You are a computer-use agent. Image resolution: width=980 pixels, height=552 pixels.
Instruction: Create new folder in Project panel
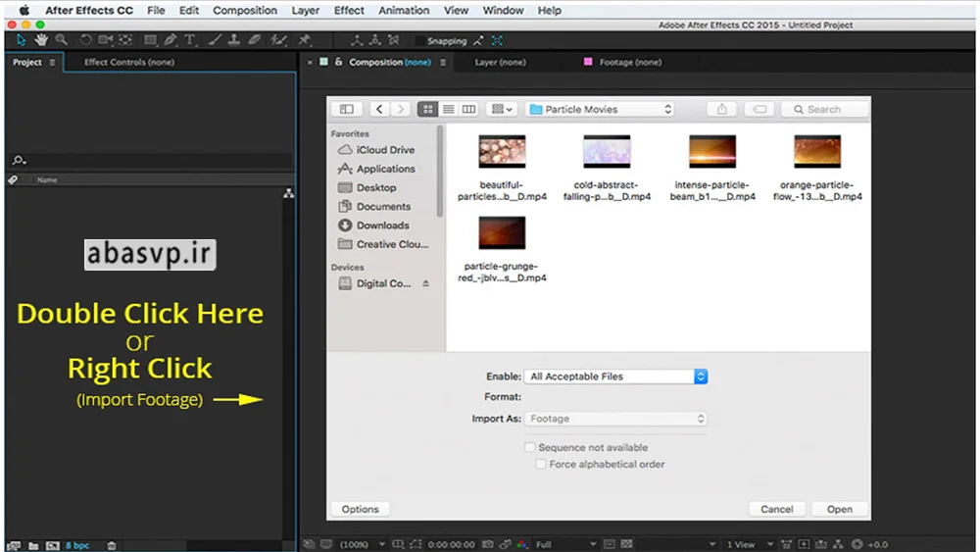tap(33, 545)
